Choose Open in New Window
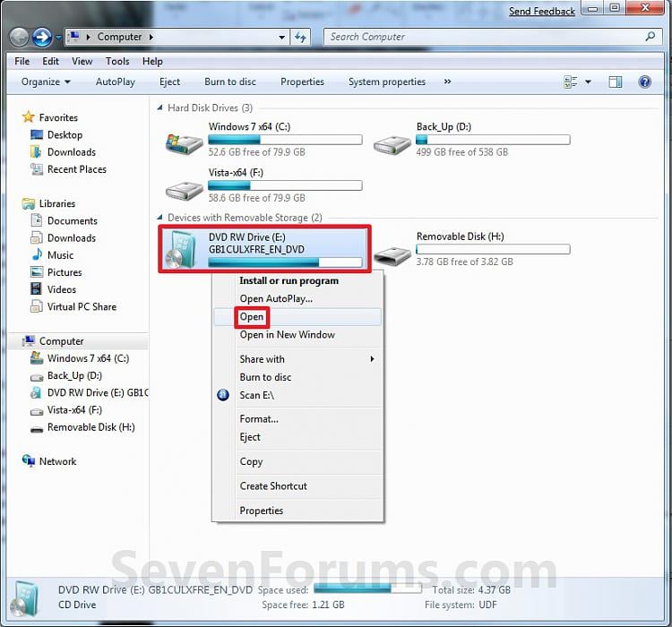The image size is (672, 627). pyautogui.click(x=297, y=335)
